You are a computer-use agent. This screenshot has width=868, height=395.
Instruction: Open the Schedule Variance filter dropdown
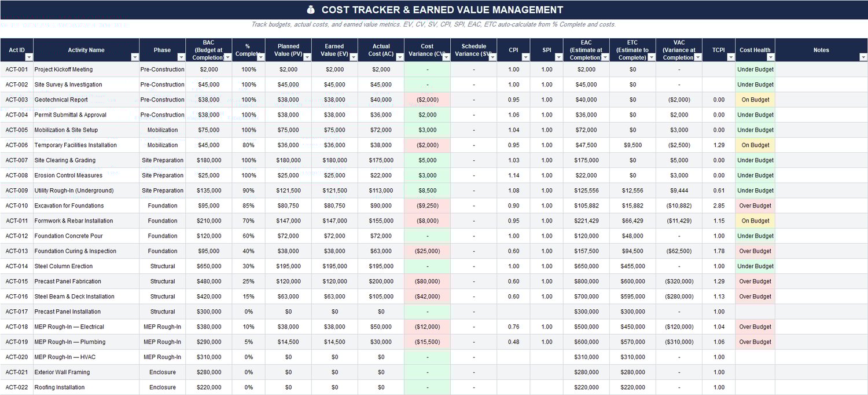tap(492, 57)
